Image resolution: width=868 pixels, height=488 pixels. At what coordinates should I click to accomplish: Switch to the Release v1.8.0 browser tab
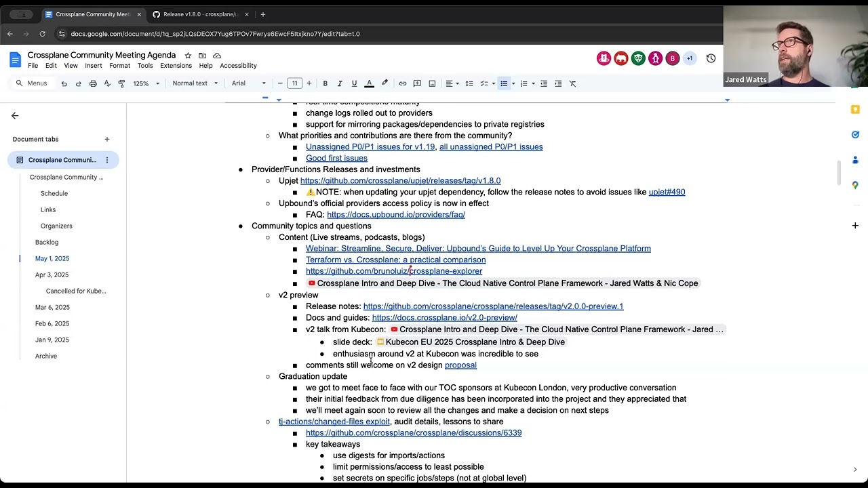point(201,14)
